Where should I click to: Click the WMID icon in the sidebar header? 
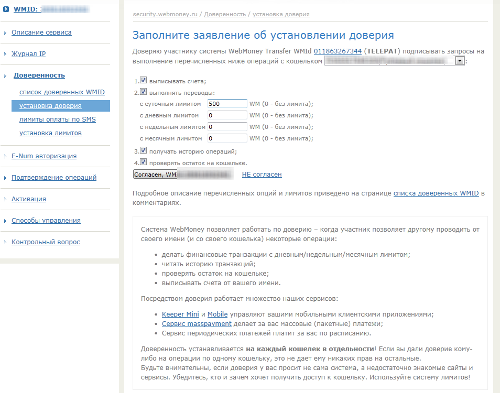coord(6,9)
